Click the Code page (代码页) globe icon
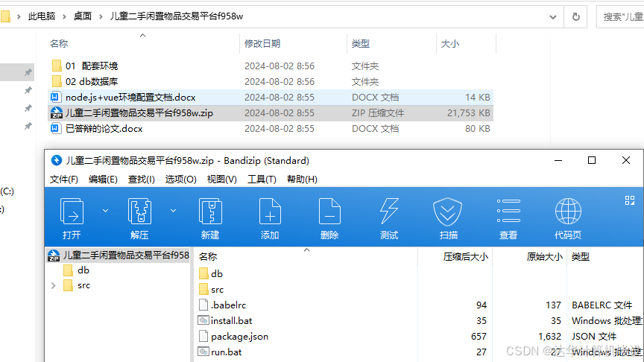The image size is (644, 362). (x=568, y=212)
